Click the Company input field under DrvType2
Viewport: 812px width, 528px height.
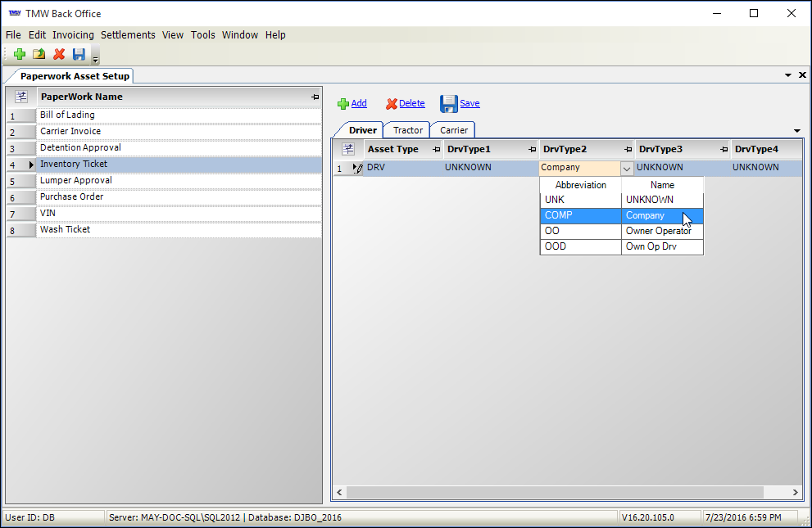(x=579, y=168)
